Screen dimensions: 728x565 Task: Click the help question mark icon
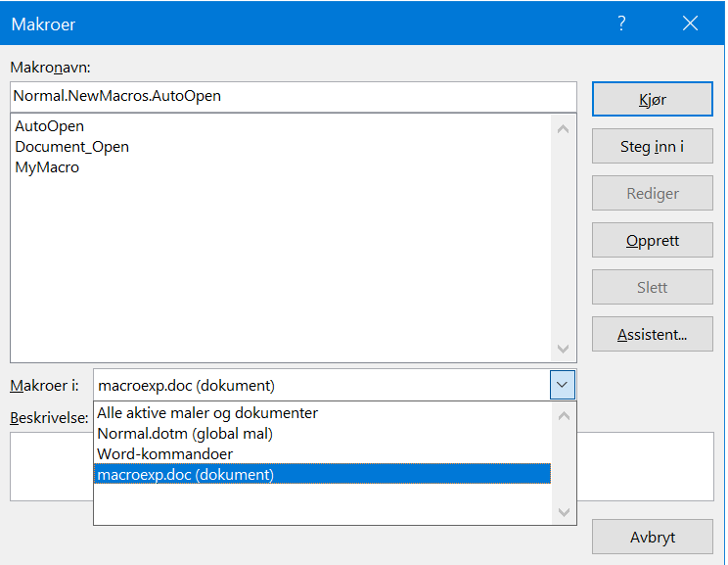[x=621, y=24]
